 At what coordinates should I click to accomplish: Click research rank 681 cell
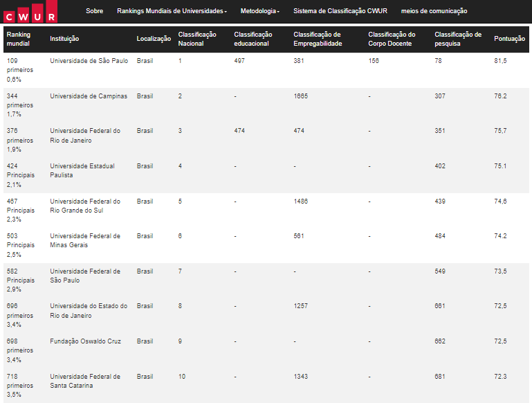pyautogui.click(x=440, y=377)
